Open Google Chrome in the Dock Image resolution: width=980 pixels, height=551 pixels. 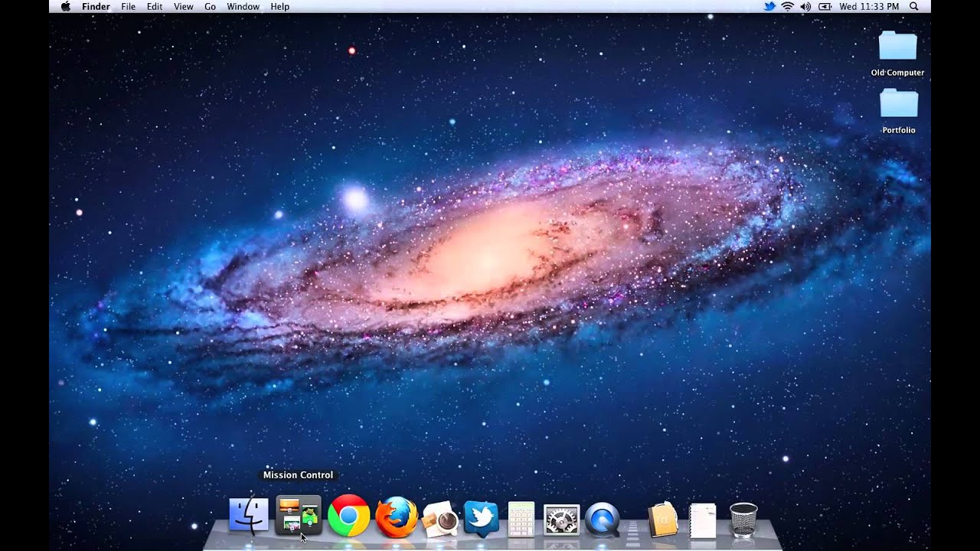point(348,515)
